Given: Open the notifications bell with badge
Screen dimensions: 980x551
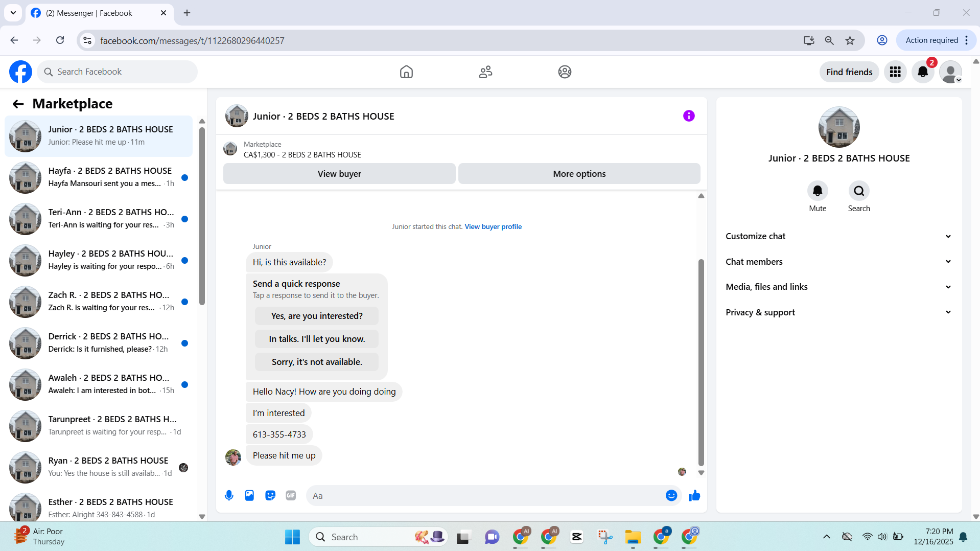Looking at the screenshot, I should click(923, 72).
